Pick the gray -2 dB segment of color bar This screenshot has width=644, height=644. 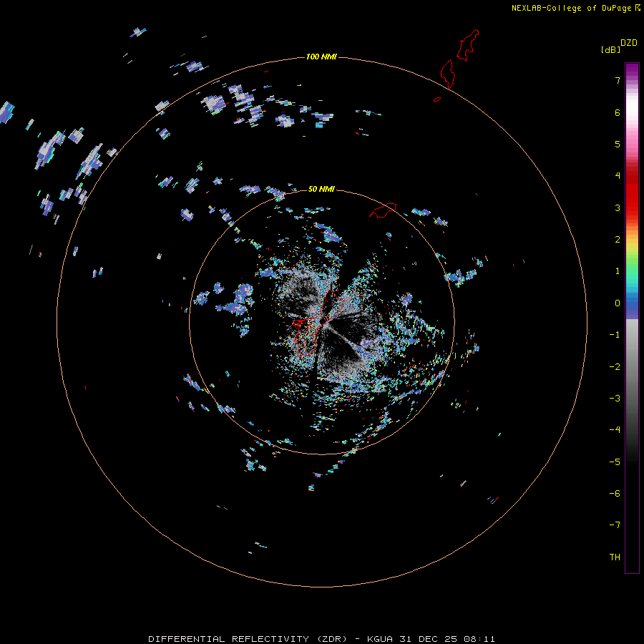[632, 367]
